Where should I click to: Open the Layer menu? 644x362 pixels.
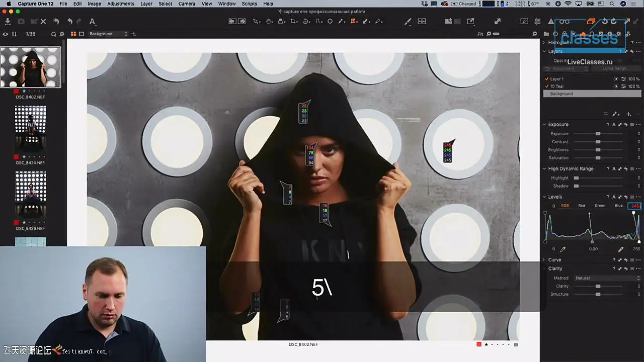tap(146, 4)
